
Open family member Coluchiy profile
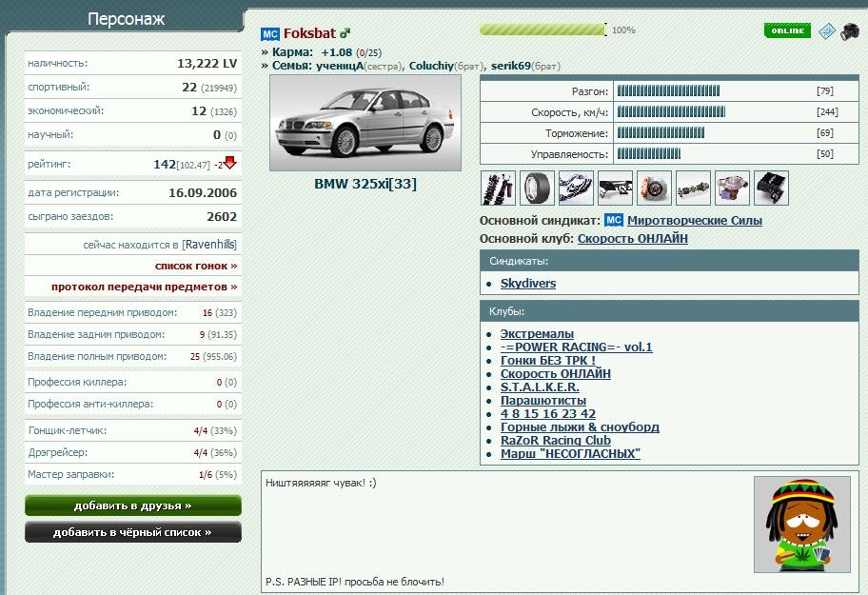point(431,66)
